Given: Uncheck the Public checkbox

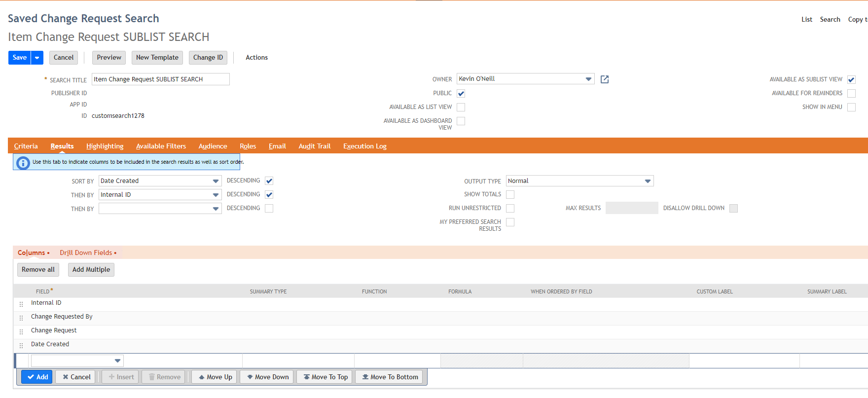Looking at the screenshot, I should (x=461, y=94).
